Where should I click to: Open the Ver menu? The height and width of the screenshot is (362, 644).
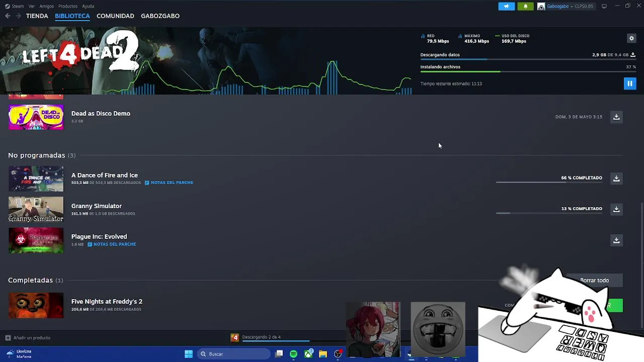(32, 6)
